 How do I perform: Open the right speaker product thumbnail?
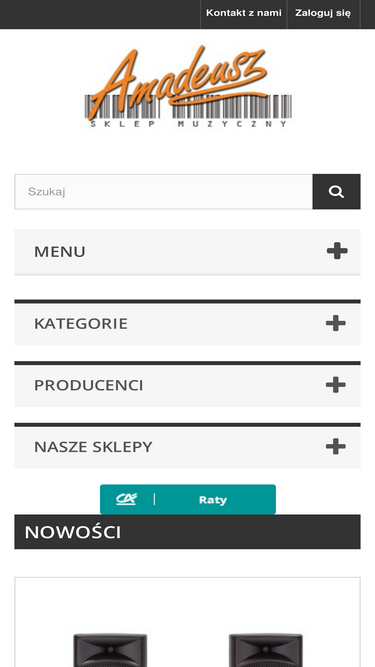266,650
